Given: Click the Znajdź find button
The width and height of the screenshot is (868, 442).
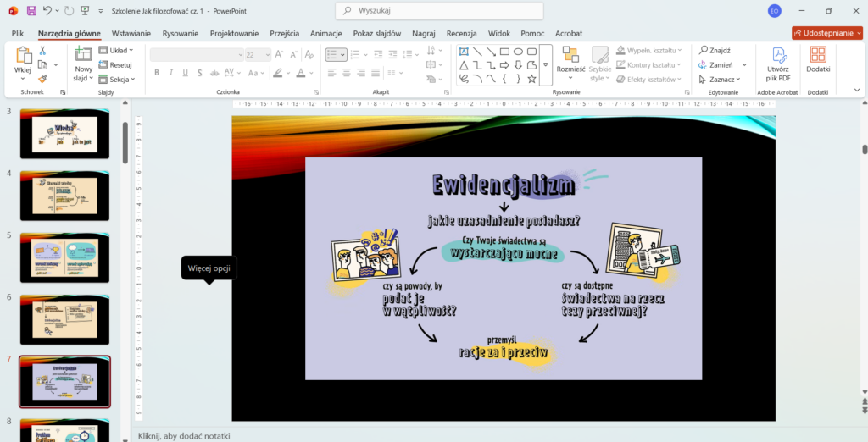Looking at the screenshot, I should (715, 50).
